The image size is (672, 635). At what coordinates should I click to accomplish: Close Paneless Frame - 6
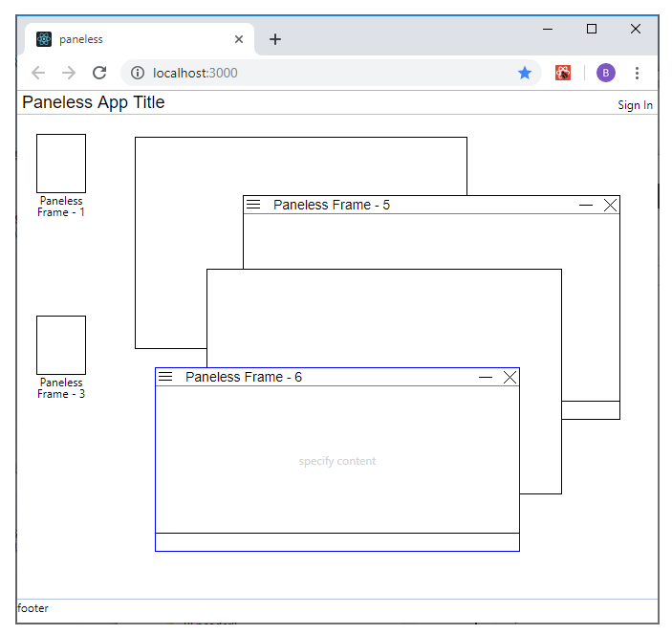pos(509,377)
